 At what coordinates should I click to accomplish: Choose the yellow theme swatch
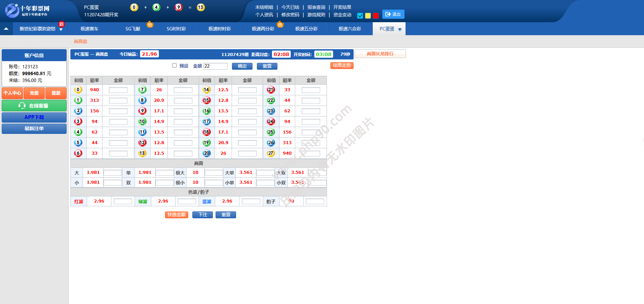click(x=368, y=16)
